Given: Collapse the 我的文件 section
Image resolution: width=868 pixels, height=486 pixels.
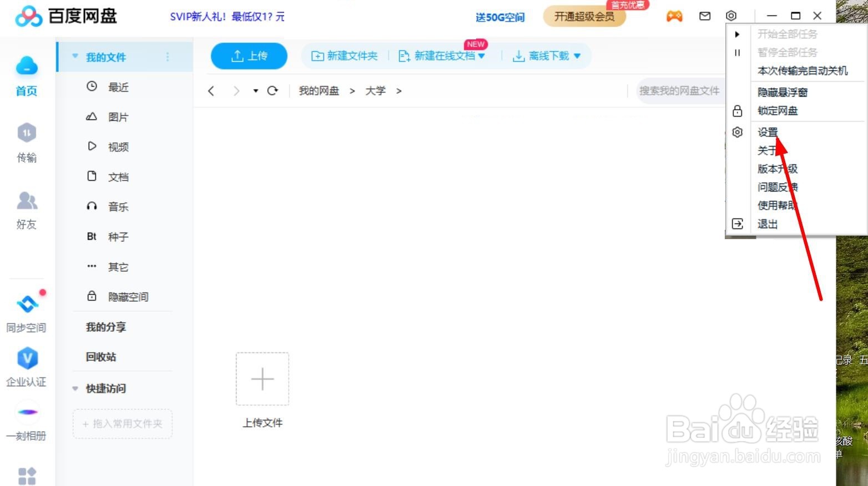Looking at the screenshot, I should click(74, 57).
